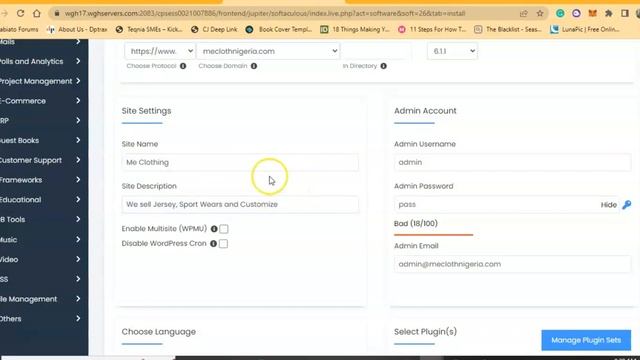Open the MetaMask fox extension icon
The height and width of the screenshot is (360, 640).
click(593, 13)
